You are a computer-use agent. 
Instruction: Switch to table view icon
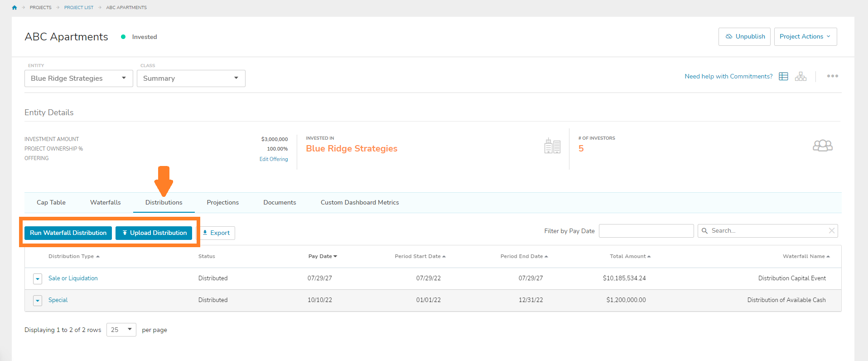pos(783,76)
